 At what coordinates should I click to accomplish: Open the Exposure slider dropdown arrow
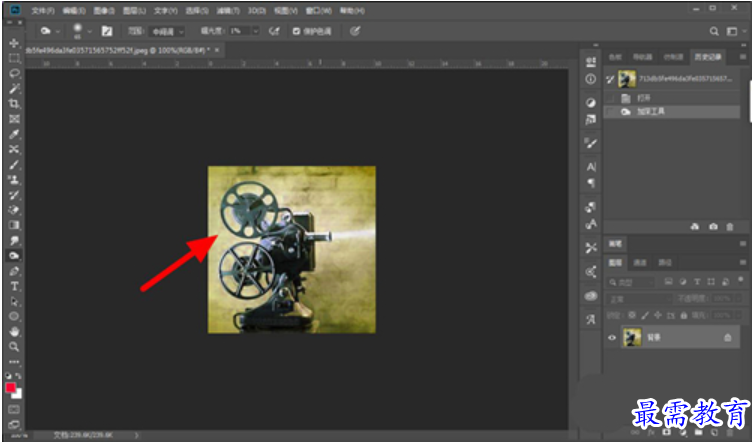[256, 31]
